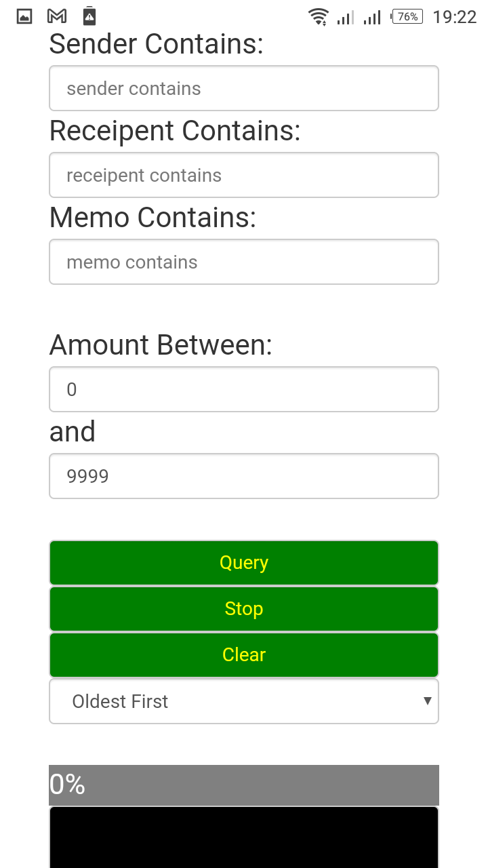Tap the Memo Contains label
488x868 pixels.
point(152,218)
